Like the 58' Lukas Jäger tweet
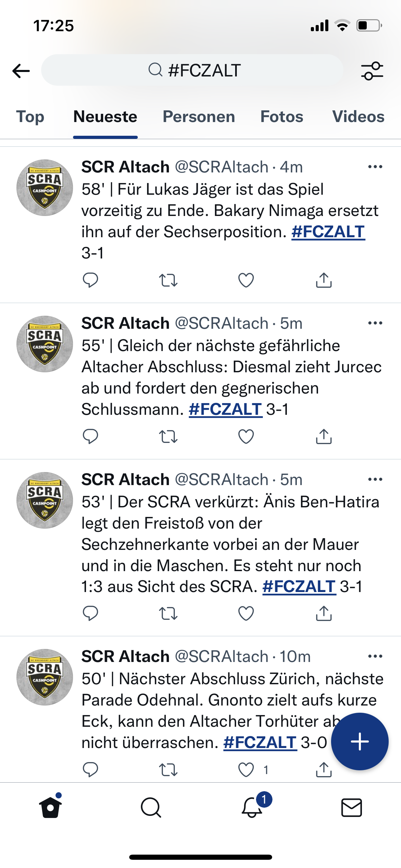 [x=246, y=280]
